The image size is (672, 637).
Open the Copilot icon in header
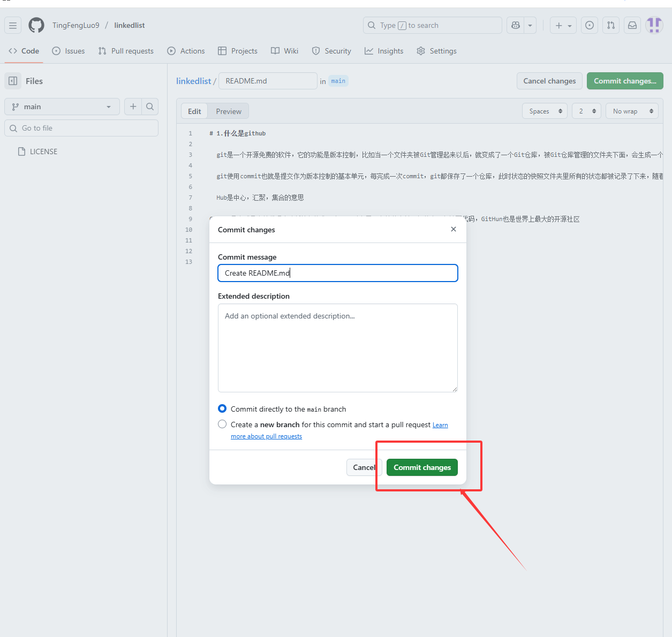pyautogui.click(x=516, y=25)
